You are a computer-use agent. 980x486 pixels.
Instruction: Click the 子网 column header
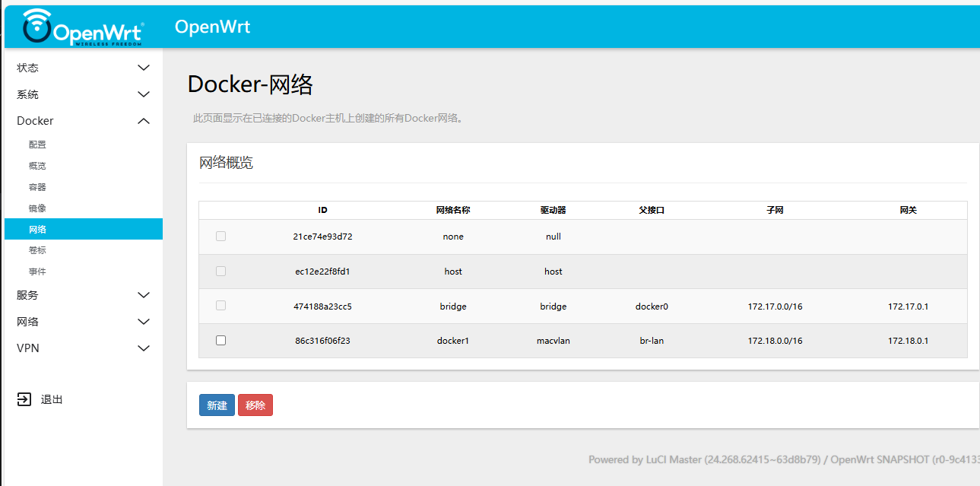click(x=775, y=210)
